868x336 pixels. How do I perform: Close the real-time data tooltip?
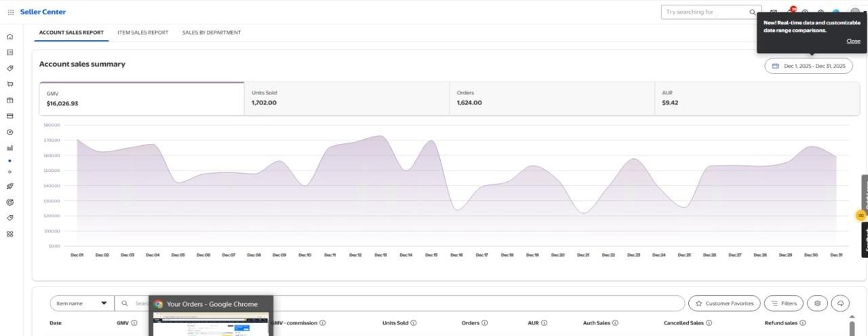coord(853,41)
